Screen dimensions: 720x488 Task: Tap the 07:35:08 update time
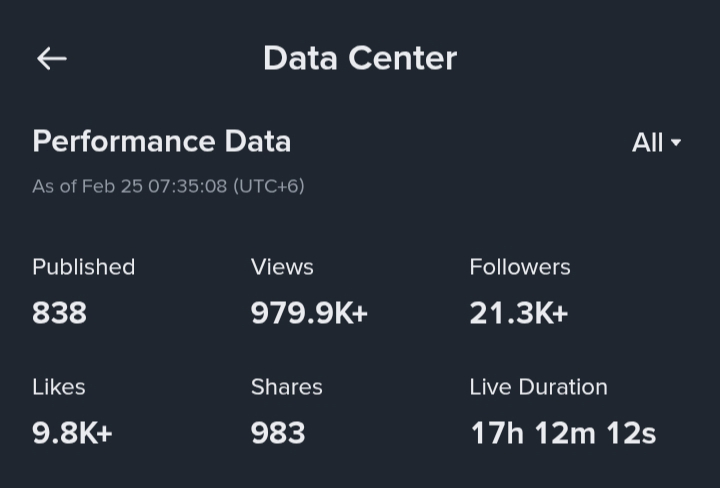click(187, 186)
